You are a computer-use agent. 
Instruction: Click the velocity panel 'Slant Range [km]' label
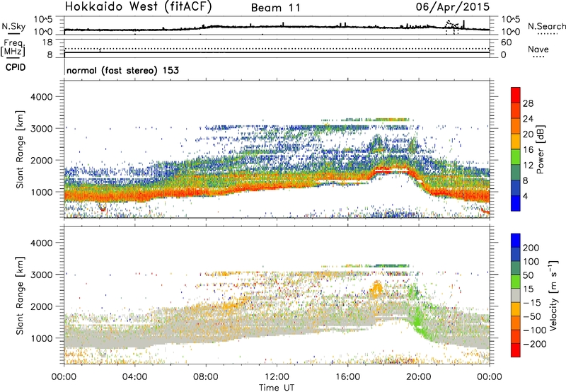[20, 296]
